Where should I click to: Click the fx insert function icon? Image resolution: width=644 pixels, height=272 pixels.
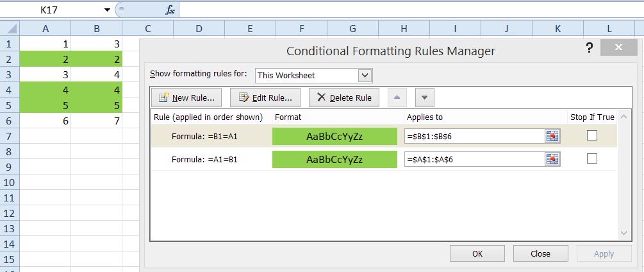click(170, 10)
